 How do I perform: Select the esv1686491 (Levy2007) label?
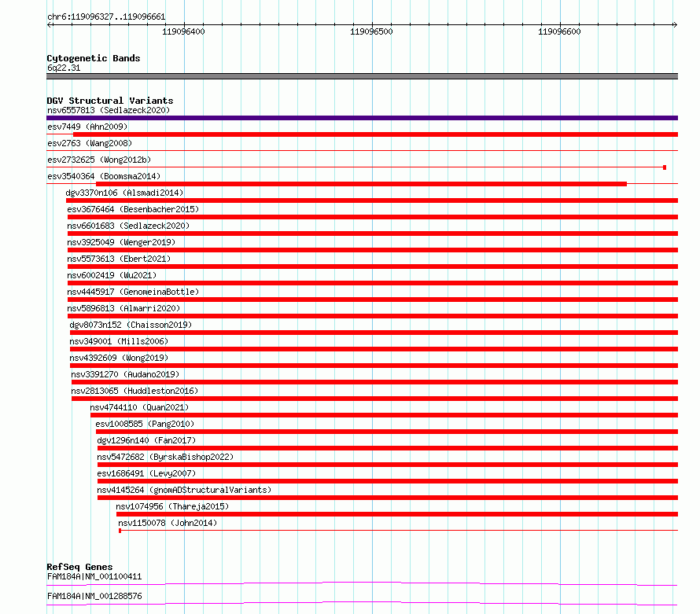[x=146, y=473]
